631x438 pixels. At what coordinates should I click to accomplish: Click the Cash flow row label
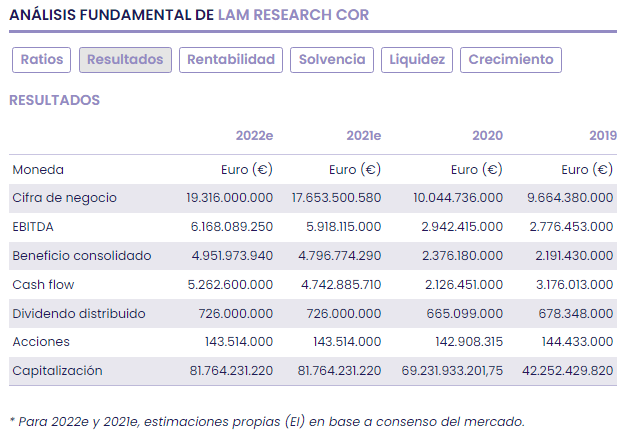point(43,285)
